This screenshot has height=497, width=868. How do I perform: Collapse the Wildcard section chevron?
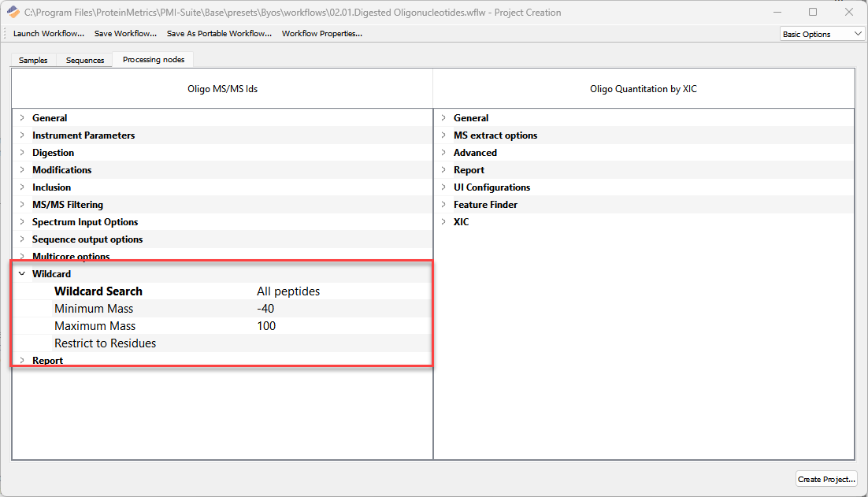(22, 274)
